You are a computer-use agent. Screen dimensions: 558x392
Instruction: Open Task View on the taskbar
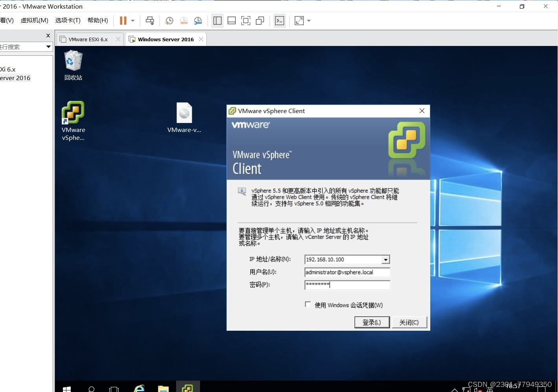(x=114, y=389)
